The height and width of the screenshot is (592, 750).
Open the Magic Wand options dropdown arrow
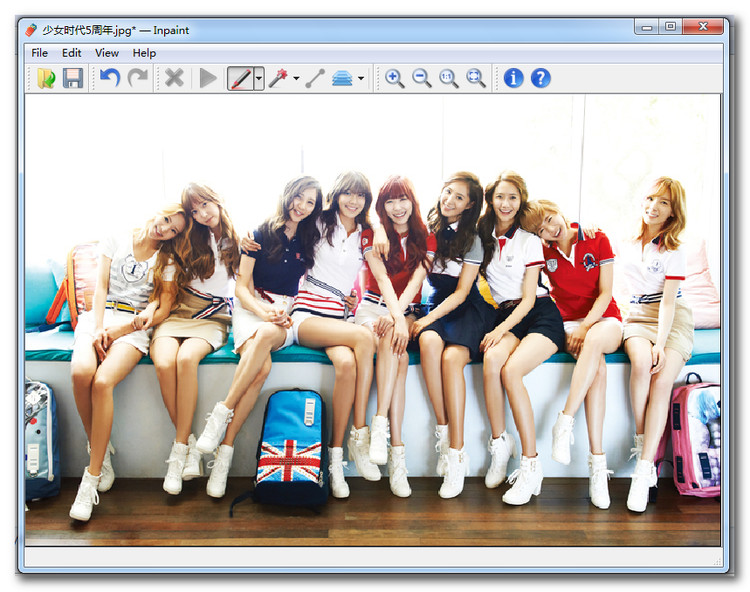point(296,78)
